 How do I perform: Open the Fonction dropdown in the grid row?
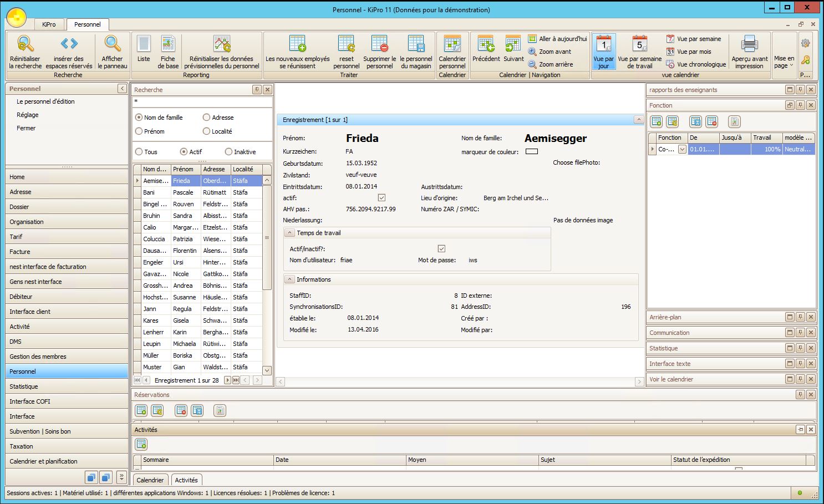click(x=682, y=149)
